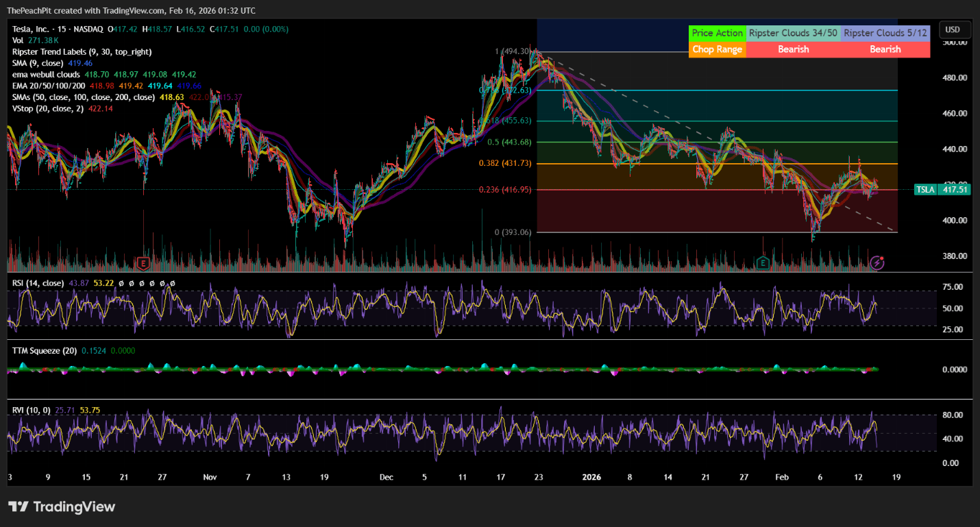980x527 pixels.
Task: Click the Ripster Clouds 5/12 header cell
Action: [885, 33]
